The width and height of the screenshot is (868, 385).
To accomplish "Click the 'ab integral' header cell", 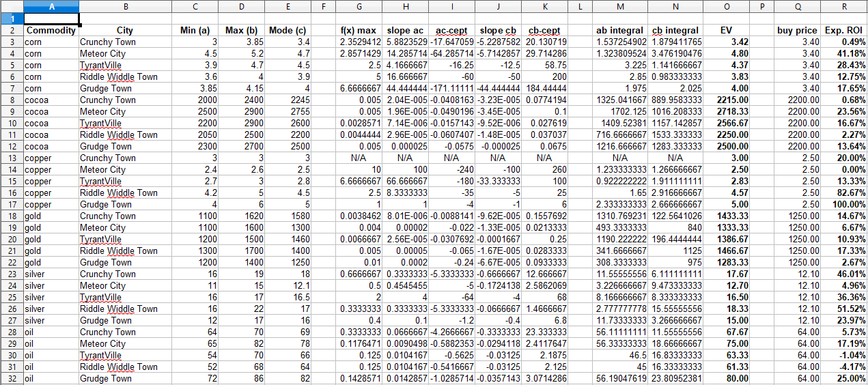I will (619, 30).
